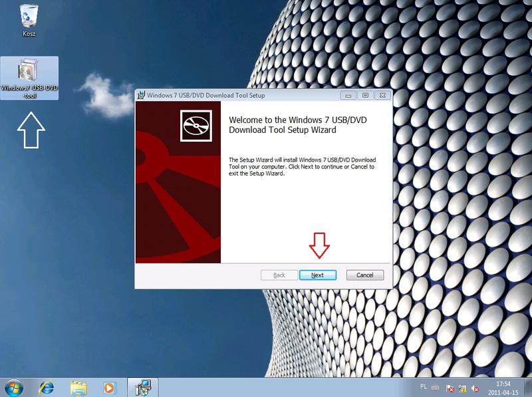Open the Windows Start menu orb
532x397 pixels.
[13, 387]
